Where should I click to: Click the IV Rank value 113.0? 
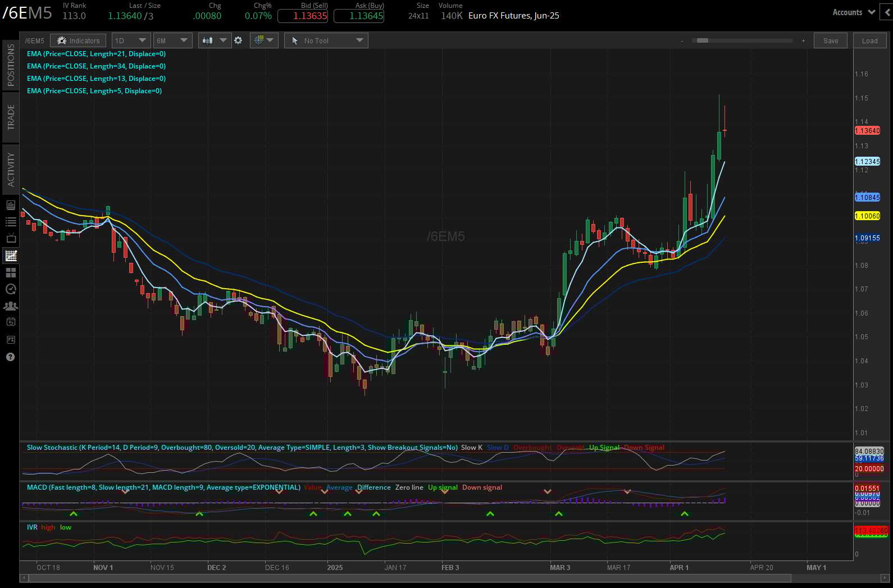74,16
